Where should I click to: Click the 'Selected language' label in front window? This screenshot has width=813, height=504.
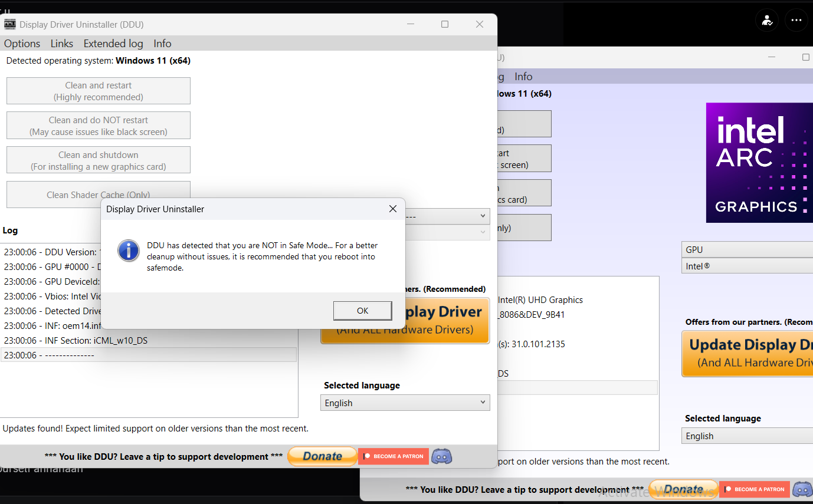pos(362,386)
